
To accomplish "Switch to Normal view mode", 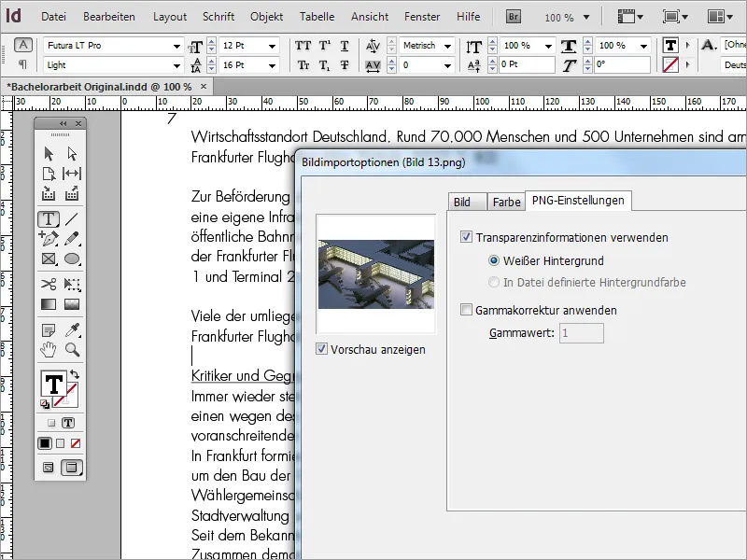I will (49, 468).
